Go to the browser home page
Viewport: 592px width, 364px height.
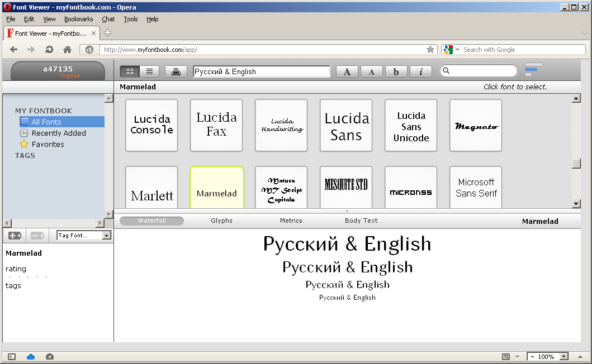[x=67, y=50]
